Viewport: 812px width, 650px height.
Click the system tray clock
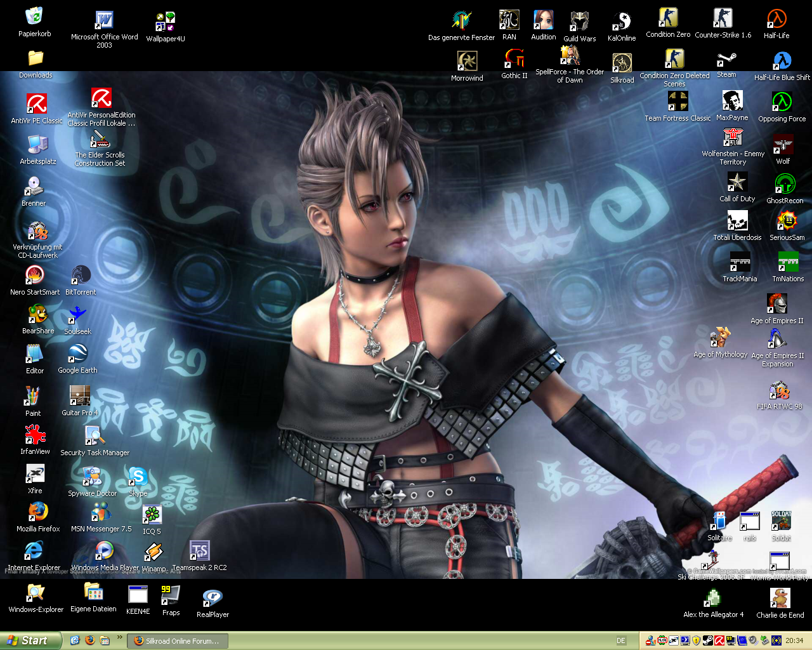click(794, 641)
